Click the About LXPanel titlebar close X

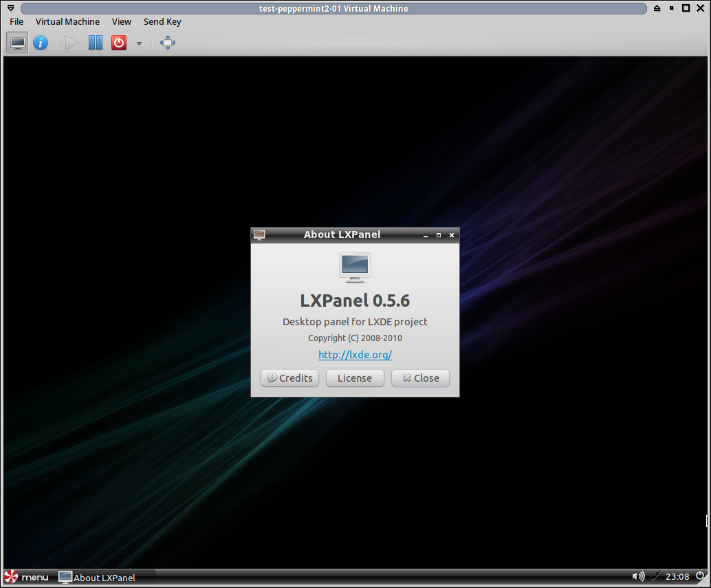tap(452, 235)
